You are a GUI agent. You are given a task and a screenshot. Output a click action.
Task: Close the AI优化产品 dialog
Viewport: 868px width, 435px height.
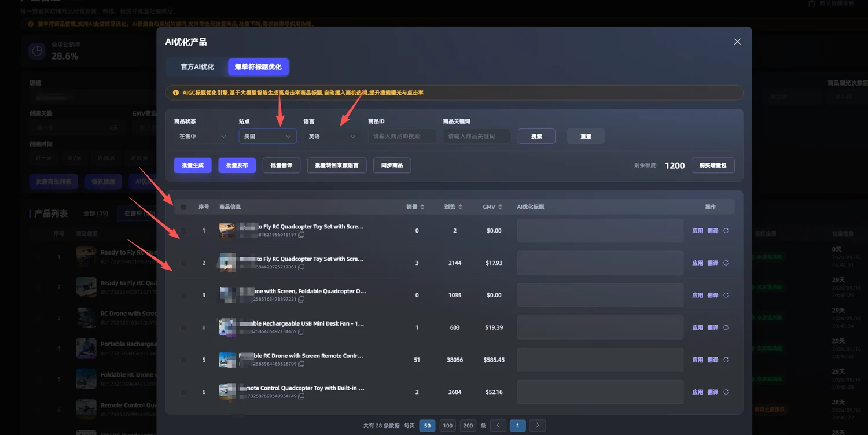point(737,42)
